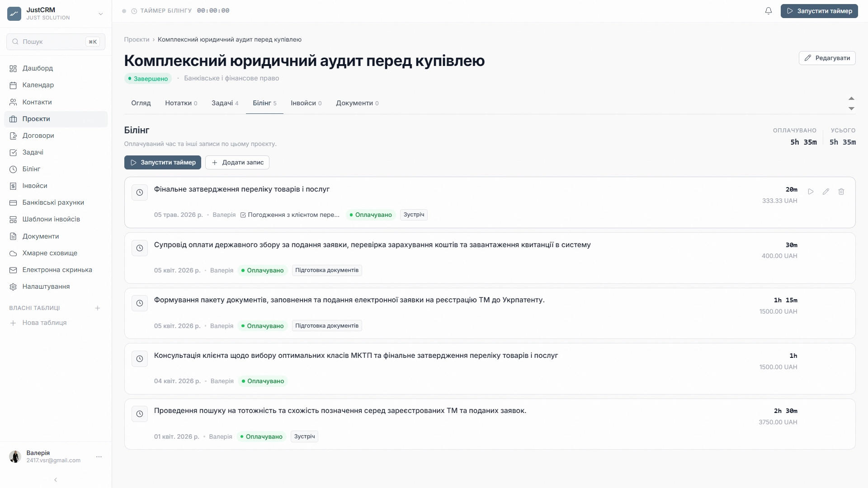The height and width of the screenshot is (488, 868).
Task: Click clock icon of Формування пакету entry
Action: (x=140, y=303)
